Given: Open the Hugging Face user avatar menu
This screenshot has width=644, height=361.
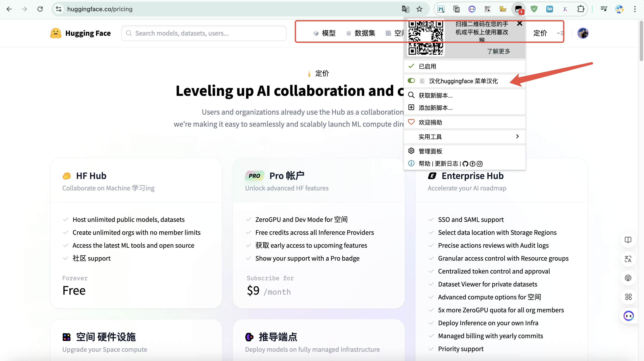Looking at the screenshot, I should pos(583,33).
